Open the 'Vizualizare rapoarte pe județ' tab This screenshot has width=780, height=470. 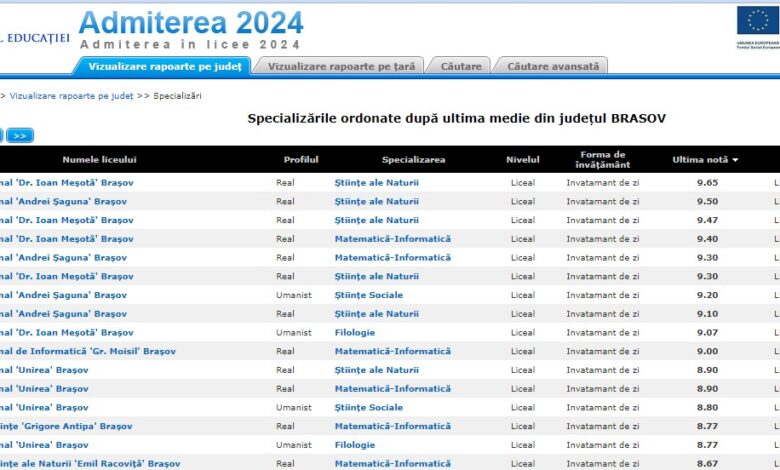165,66
